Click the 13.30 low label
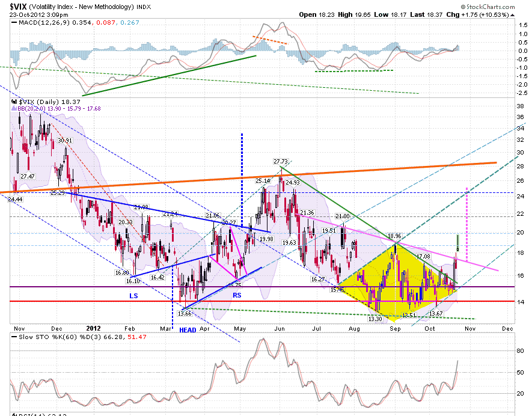532x416 pixels. 375,319
